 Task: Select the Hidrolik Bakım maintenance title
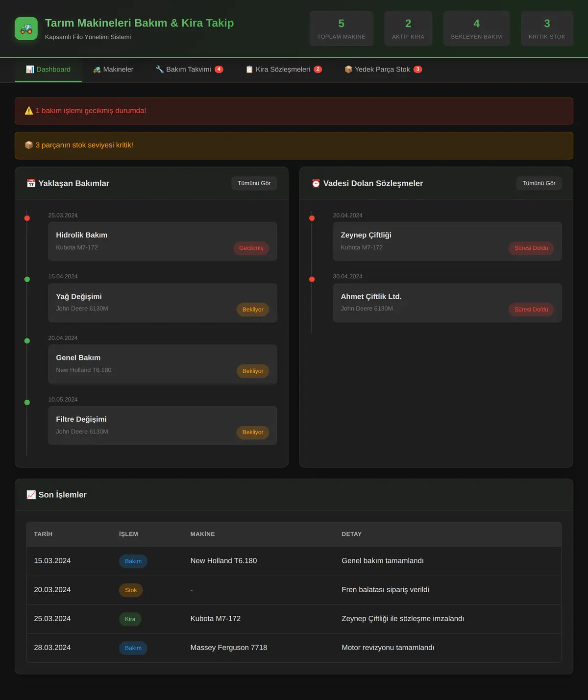click(x=82, y=235)
